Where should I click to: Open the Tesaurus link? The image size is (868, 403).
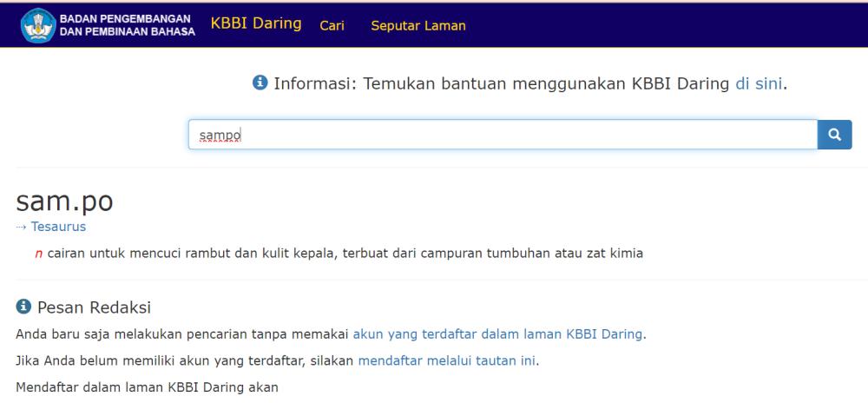pyautogui.click(x=58, y=227)
